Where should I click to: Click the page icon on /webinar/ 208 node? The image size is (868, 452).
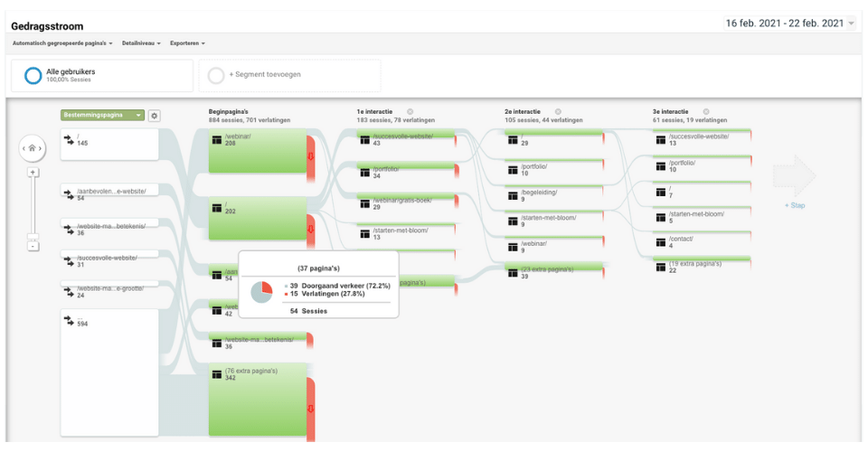(217, 140)
